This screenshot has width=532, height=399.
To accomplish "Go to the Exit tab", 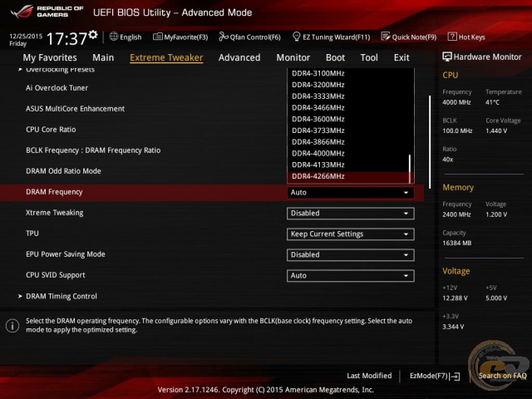I will click(x=401, y=57).
